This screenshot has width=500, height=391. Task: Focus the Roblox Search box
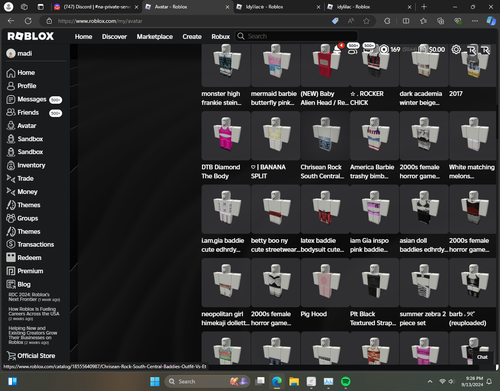tap(297, 36)
